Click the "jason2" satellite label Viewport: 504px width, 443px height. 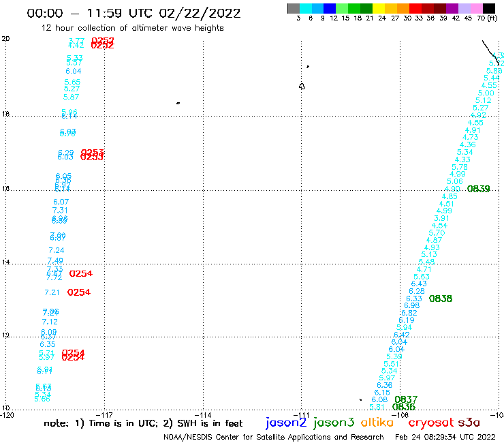click(286, 423)
